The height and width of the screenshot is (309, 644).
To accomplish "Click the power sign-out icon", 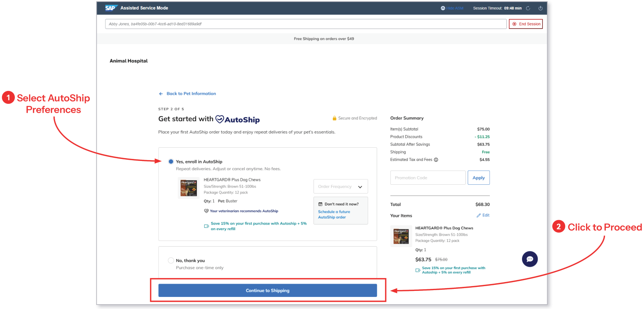I will pos(541,8).
